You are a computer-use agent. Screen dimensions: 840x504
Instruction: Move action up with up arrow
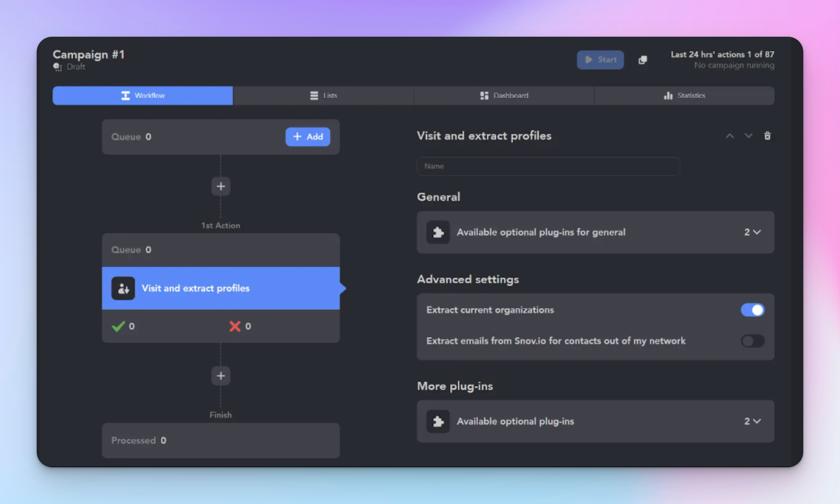730,136
